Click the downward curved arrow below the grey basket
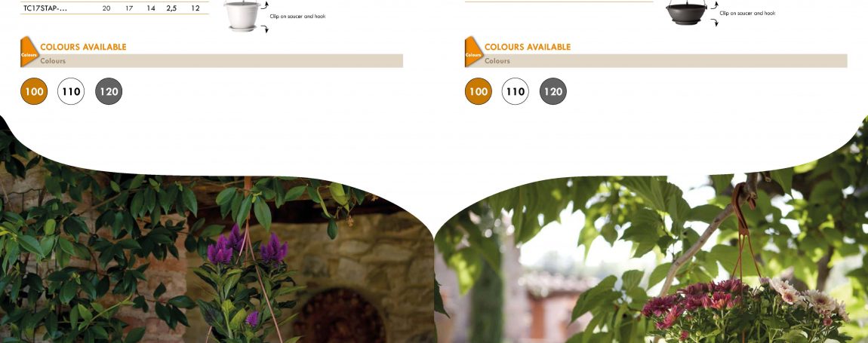This screenshot has height=343, width=868. tap(714, 22)
